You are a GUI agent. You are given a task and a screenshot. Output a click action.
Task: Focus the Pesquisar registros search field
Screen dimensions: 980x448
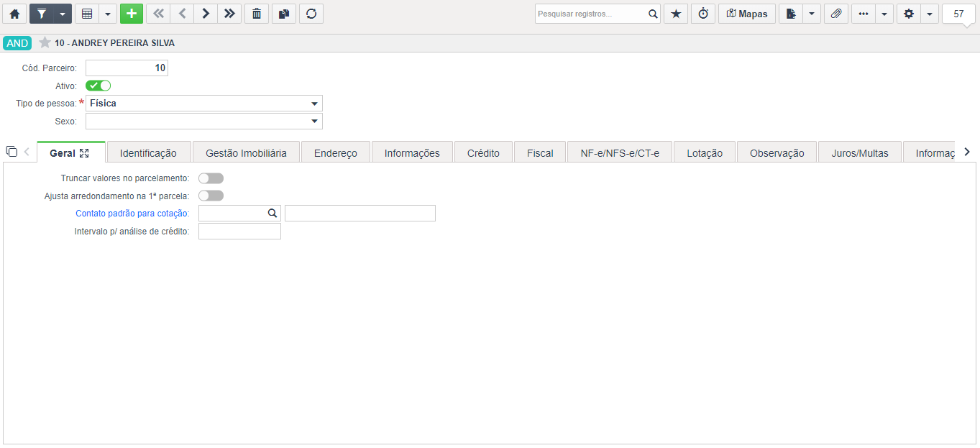tap(591, 14)
